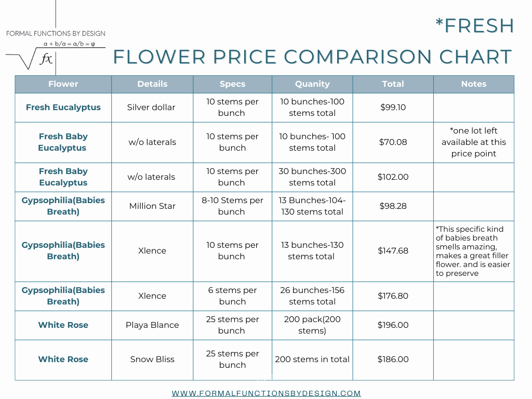Select the Quanity column header
The image size is (532, 399).
pos(312,84)
